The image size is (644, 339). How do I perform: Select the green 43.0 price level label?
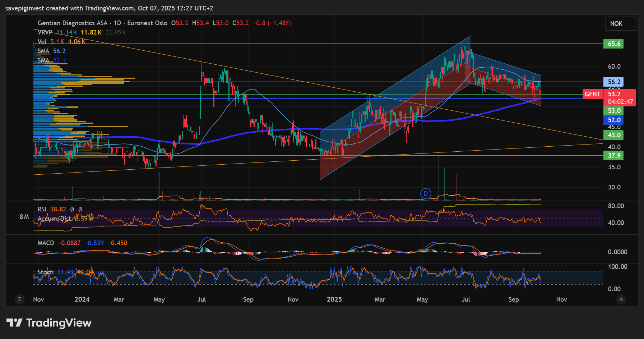coord(613,135)
